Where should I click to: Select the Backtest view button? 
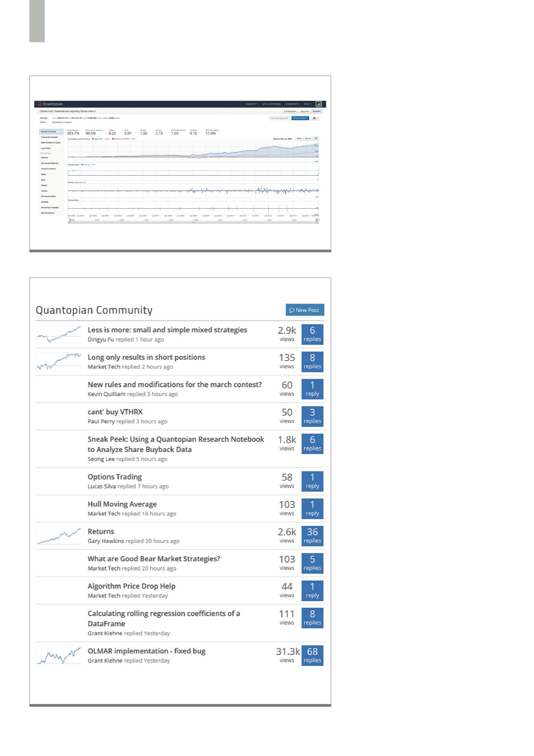tap(317, 111)
